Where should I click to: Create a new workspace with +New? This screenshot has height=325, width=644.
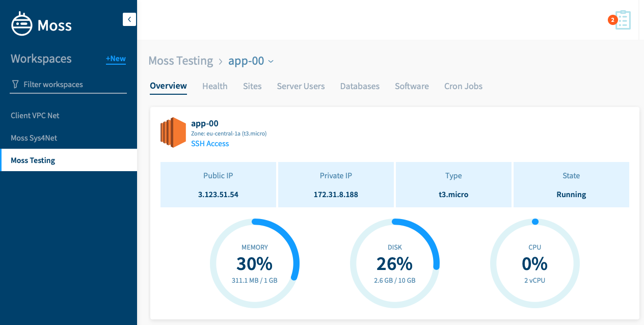point(116,59)
